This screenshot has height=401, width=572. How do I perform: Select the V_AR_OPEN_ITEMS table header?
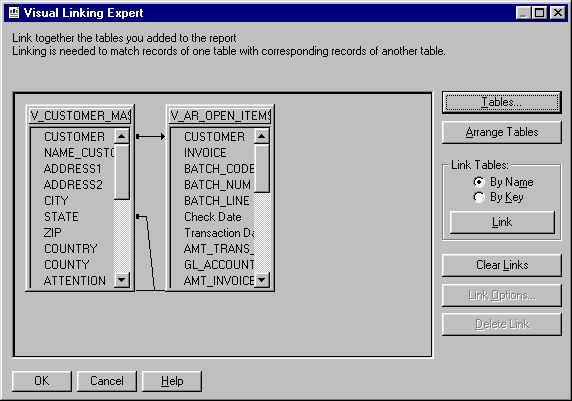pos(220,116)
